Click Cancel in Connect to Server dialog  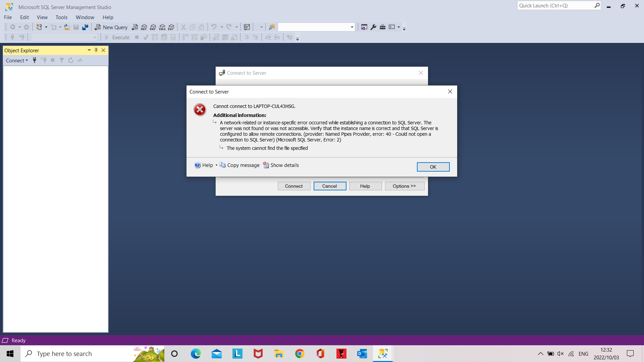tap(329, 186)
